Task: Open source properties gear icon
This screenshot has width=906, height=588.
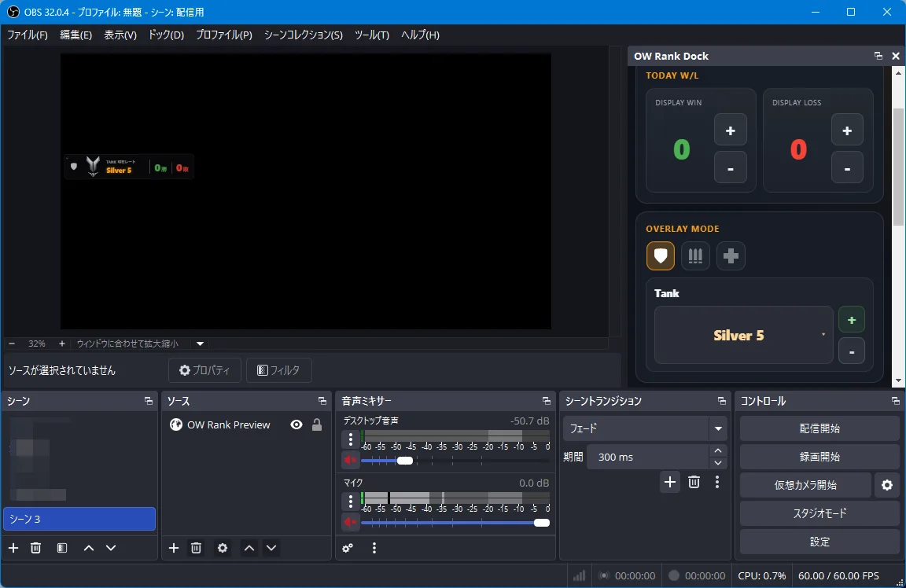Action: click(x=223, y=548)
